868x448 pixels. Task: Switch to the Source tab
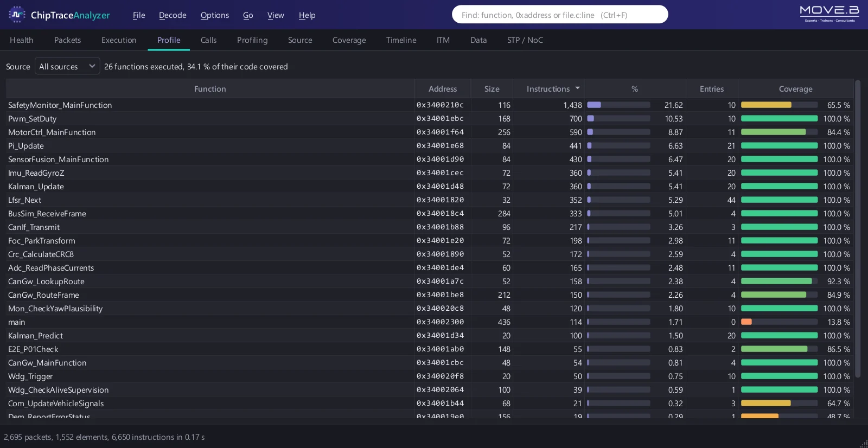click(x=300, y=40)
